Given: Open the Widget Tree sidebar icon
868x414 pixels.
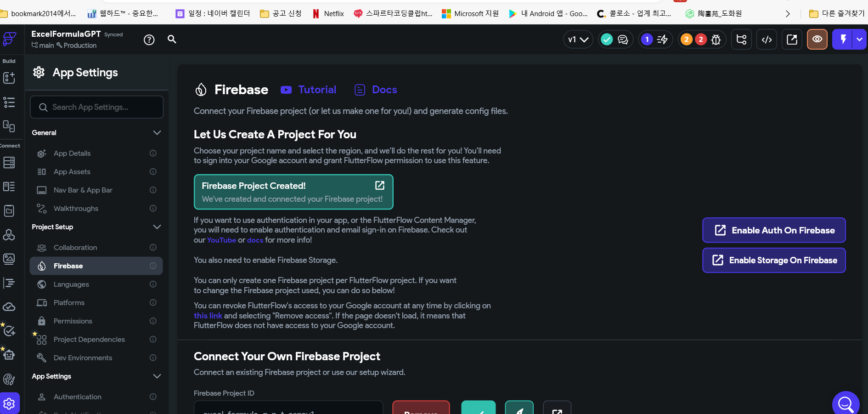Looking at the screenshot, I should [x=9, y=102].
